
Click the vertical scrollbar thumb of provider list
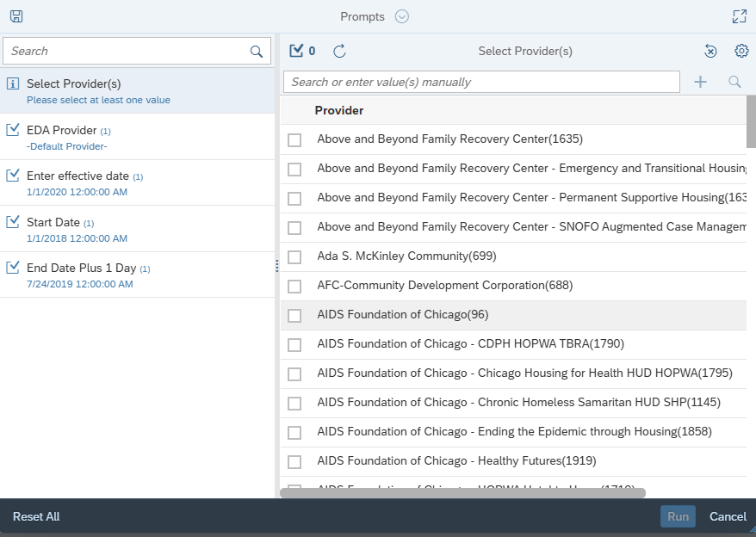click(751, 121)
